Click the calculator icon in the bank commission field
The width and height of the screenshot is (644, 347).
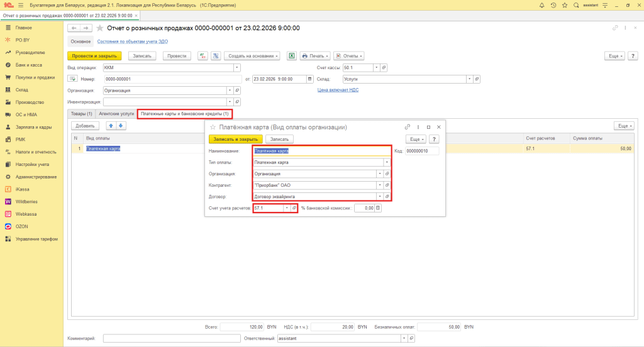click(x=378, y=208)
